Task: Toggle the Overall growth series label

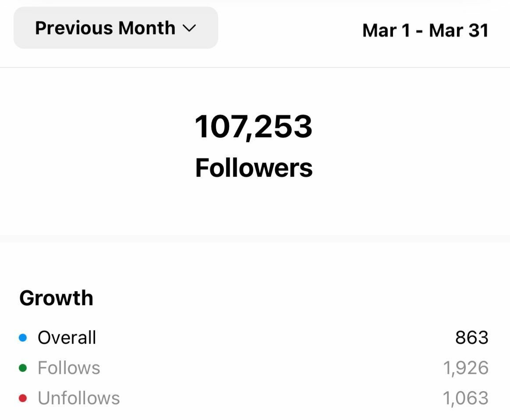Action: pos(67,338)
